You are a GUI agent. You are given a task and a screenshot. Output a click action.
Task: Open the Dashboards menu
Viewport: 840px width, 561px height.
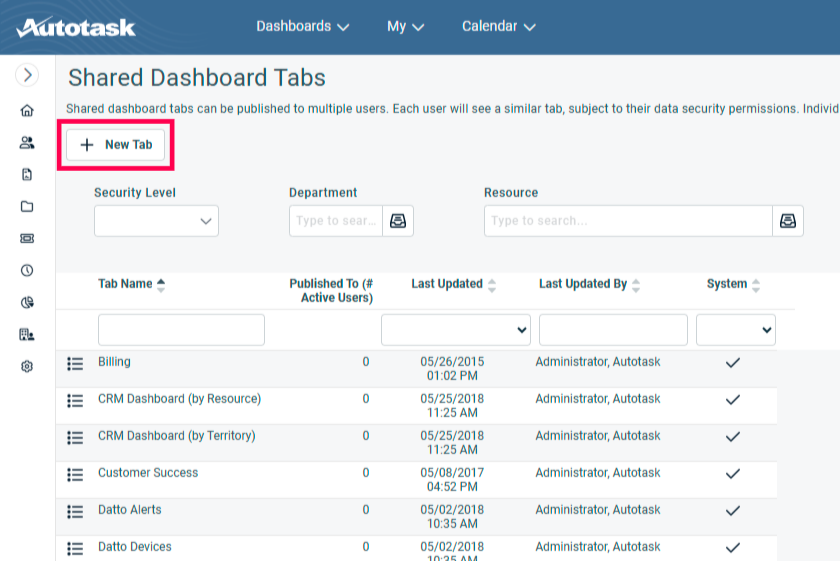302,27
